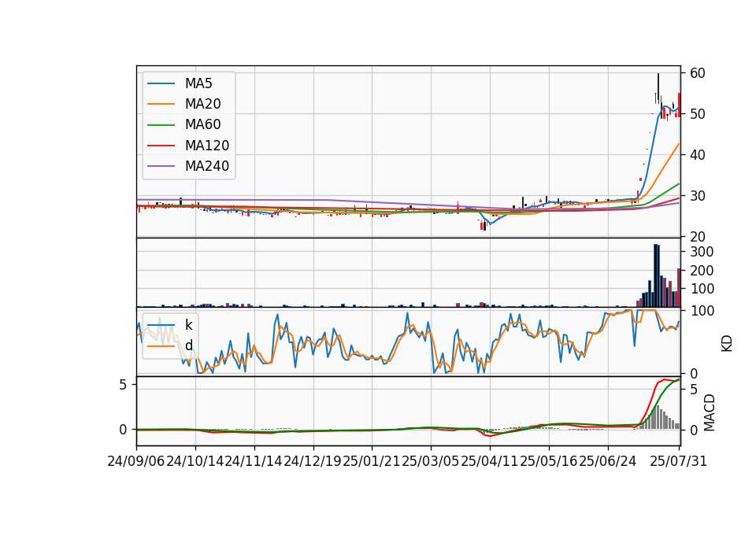Click the 25/07/31 date label
Viewport: 756px width, 543px height.
(678, 462)
